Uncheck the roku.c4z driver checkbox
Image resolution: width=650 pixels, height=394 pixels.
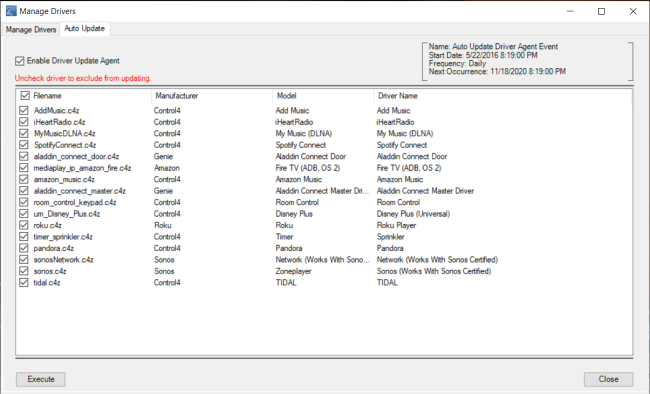[24, 225]
